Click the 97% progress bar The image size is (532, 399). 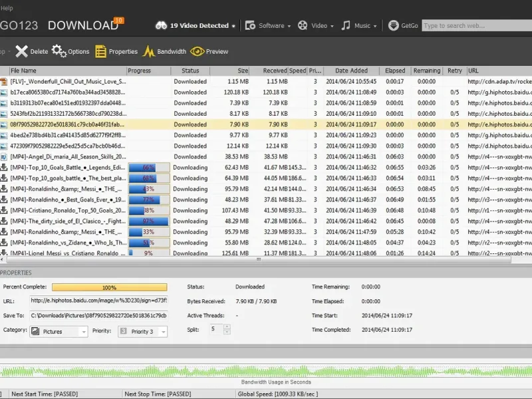tap(149, 221)
